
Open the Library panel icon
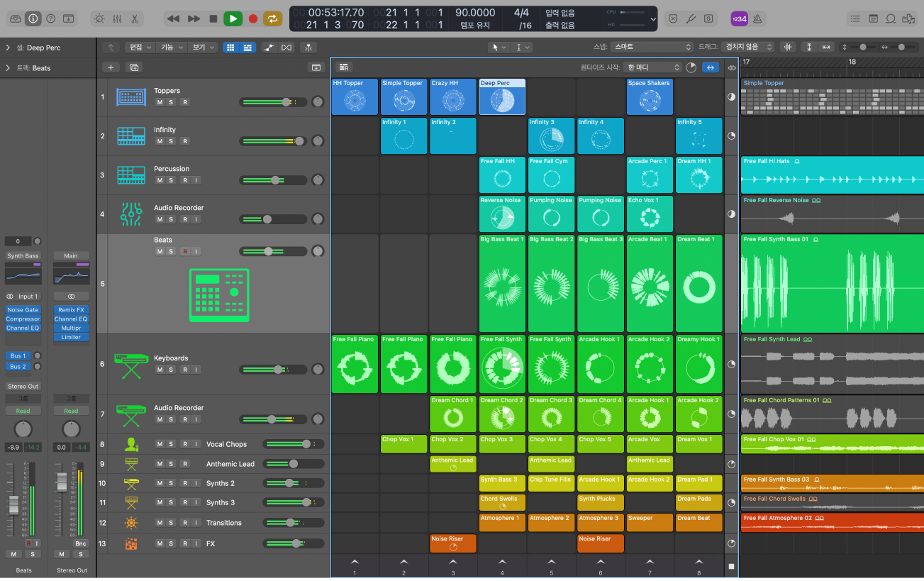[x=16, y=18]
